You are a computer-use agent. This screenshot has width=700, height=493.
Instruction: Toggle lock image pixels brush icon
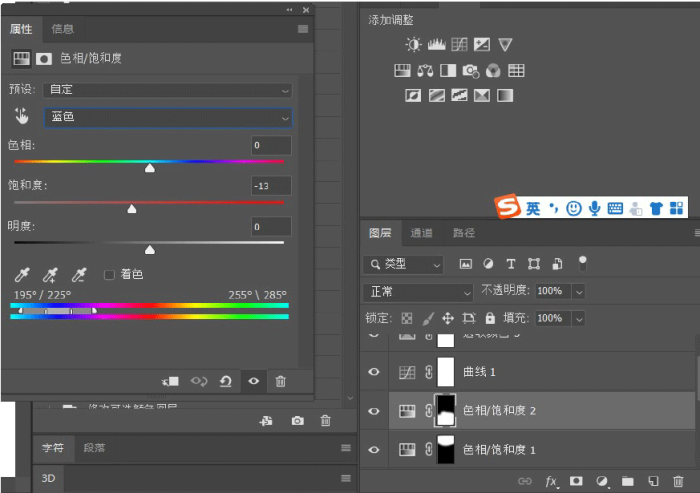pos(428,318)
